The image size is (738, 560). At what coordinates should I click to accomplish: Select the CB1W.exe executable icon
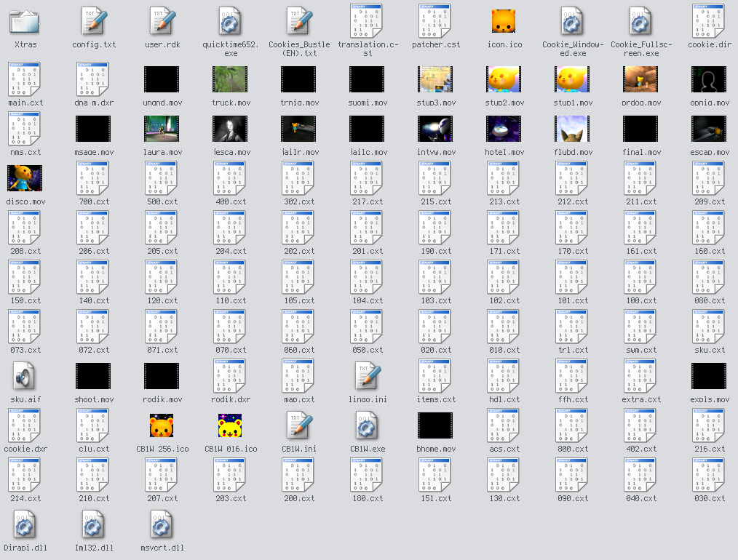click(367, 425)
